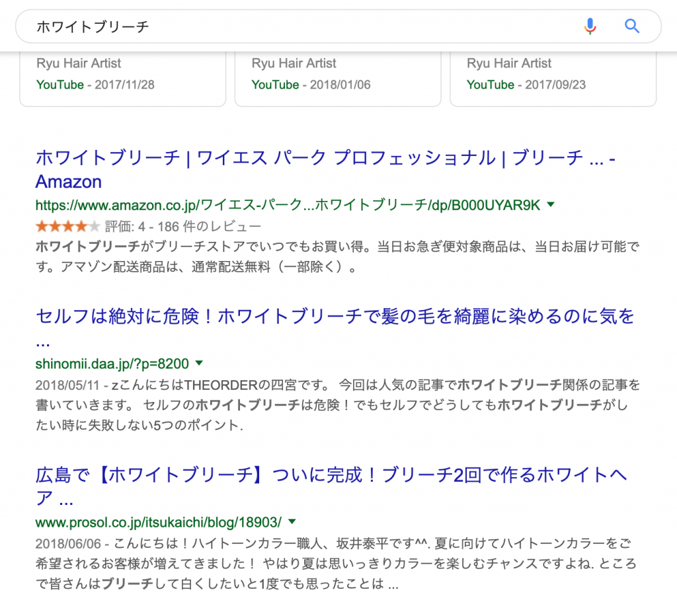Click the amazon.co.jp green URL text
Image resolution: width=677 pixels, height=616 pixels.
(x=288, y=205)
